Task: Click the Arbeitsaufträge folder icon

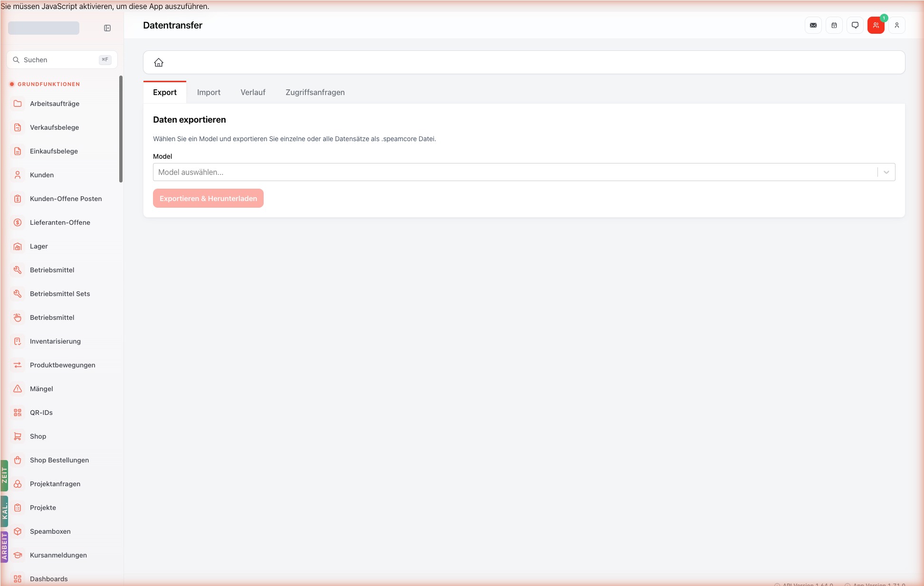Action: click(x=18, y=104)
